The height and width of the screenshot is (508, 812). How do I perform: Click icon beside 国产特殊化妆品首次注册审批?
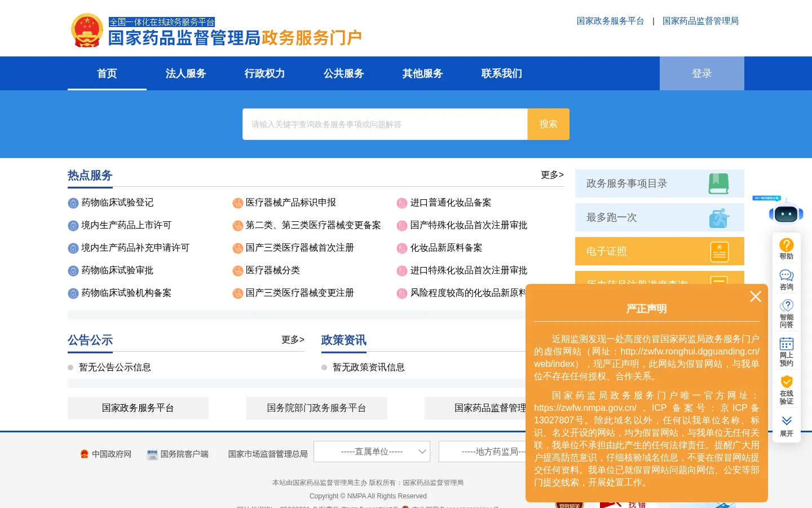pyautogui.click(x=402, y=226)
